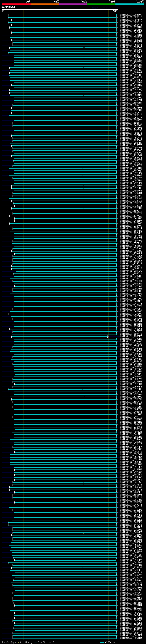The width and height of the screenshot is (146, 644).
Task: Select hit label UniRef100_P04690
Action: point(131,410)
